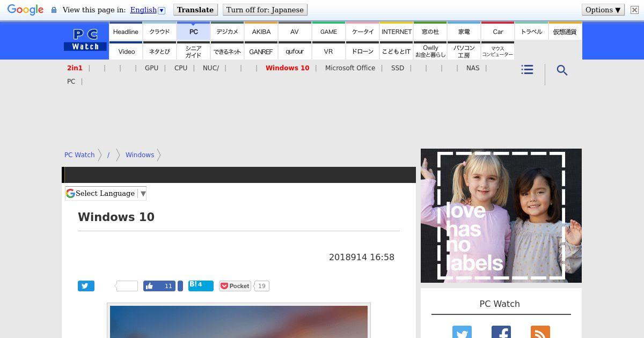Viewport: 644px width, 338px height.
Task: Open the デジカメ tab
Action: (x=227, y=32)
